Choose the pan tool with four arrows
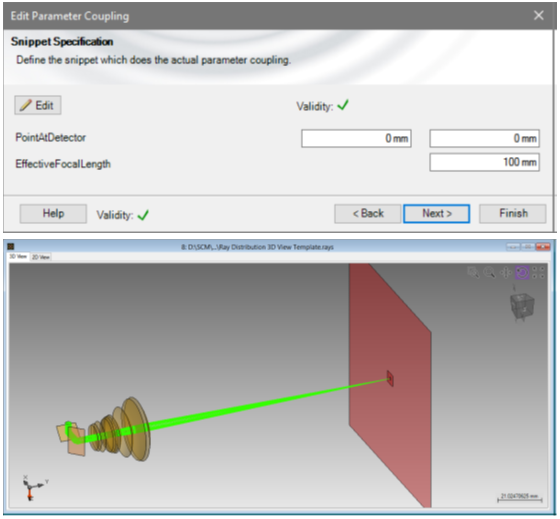The image size is (560, 519). (x=506, y=273)
